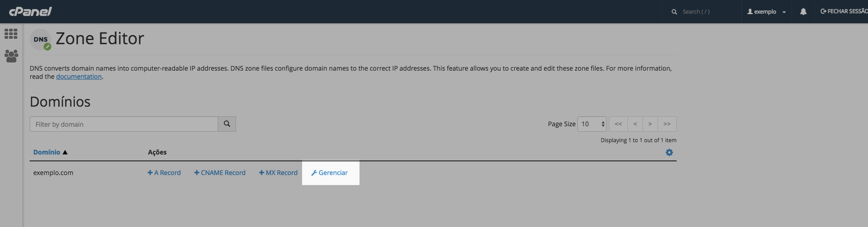Open the notifications bell
The width and height of the screenshot is (868, 227).
[803, 12]
